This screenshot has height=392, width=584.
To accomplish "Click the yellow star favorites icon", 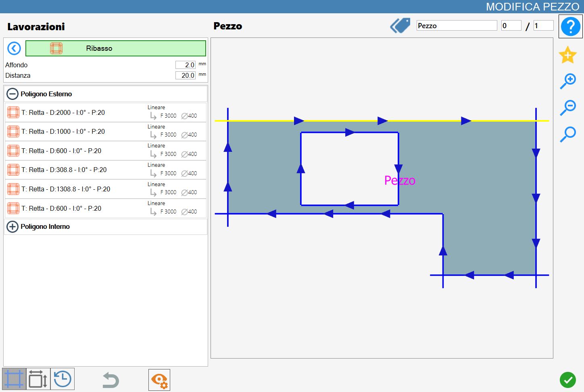I will click(x=567, y=55).
